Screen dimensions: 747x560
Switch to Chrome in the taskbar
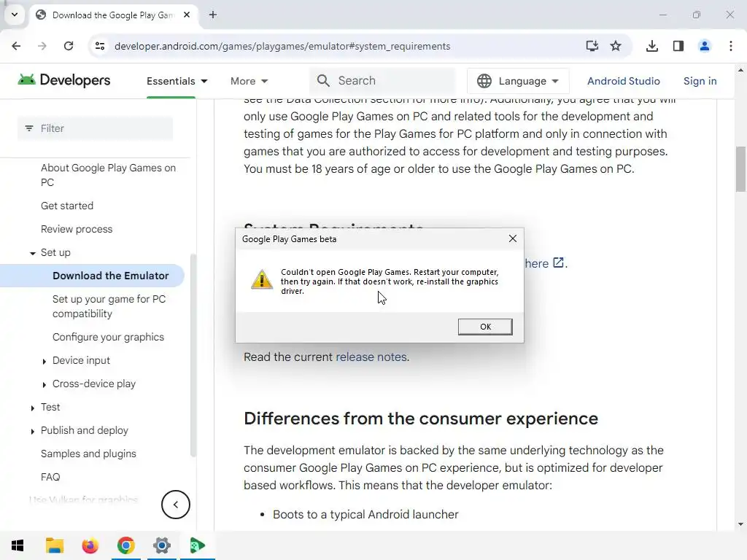point(125,545)
